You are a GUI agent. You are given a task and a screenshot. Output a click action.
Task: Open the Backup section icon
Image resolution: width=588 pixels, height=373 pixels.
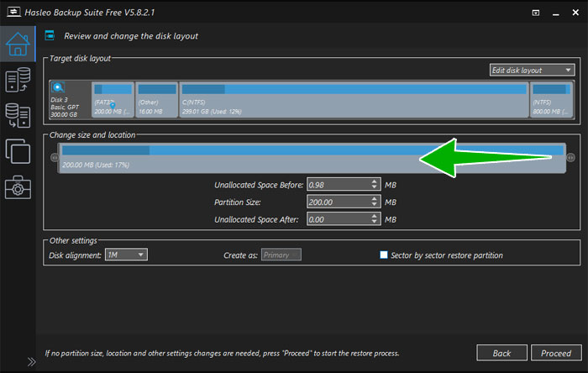[x=18, y=80]
